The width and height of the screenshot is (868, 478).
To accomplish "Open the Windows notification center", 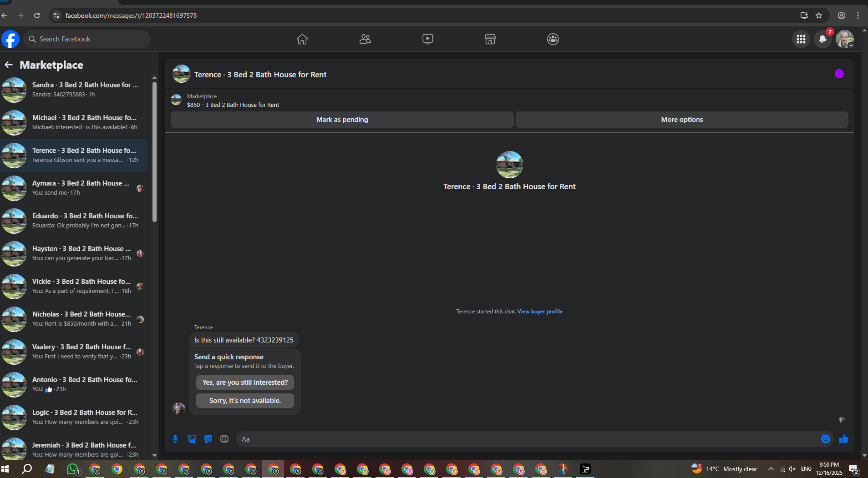I will pos(854,469).
